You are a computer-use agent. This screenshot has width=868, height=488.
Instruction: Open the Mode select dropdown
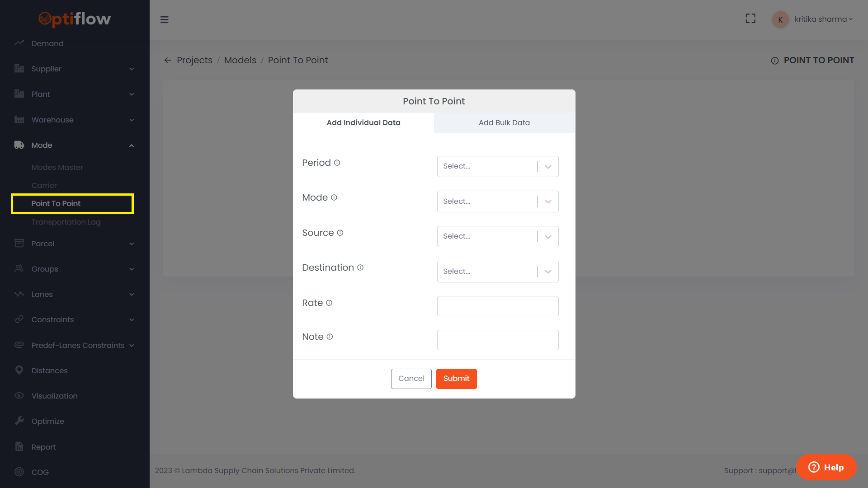point(497,202)
